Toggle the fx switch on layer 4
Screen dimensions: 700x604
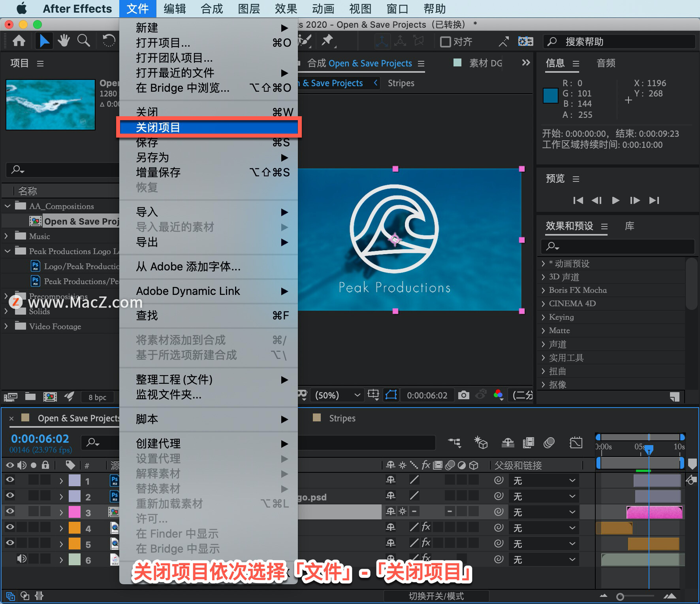pos(426,527)
